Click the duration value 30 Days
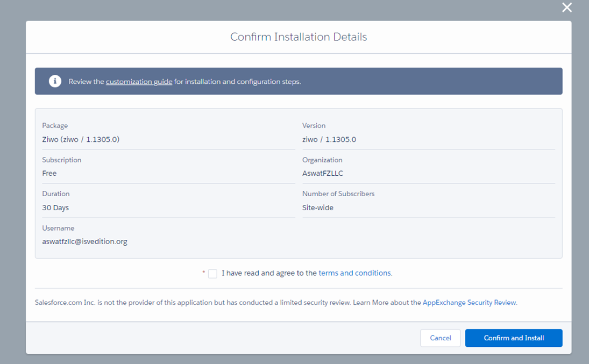The height and width of the screenshot is (364, 589). pyautogui.click(x=55, y=208)
